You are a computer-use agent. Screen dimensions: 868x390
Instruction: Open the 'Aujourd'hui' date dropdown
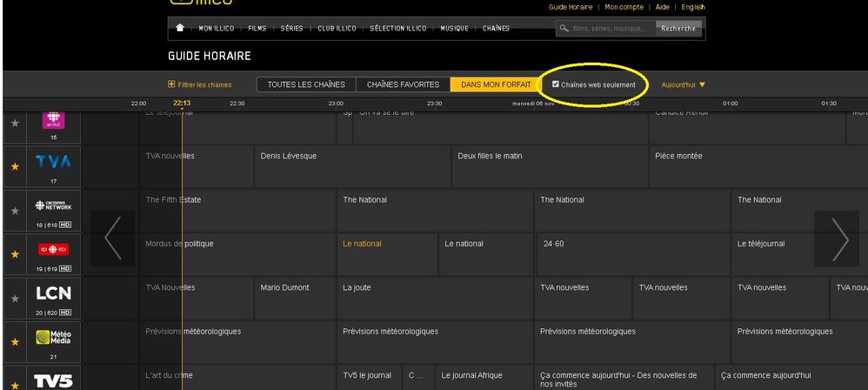point(683,84)
